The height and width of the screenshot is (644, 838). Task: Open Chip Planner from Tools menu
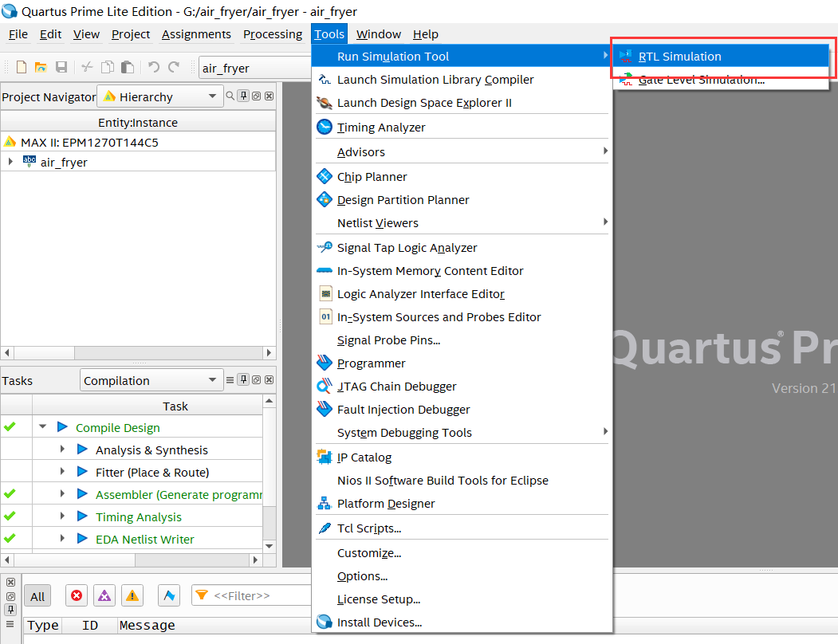pyautogui.click(x=462, y=176)
